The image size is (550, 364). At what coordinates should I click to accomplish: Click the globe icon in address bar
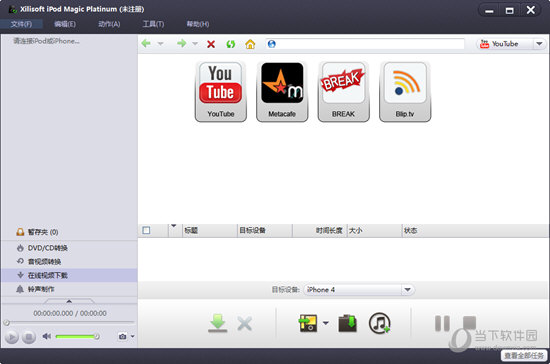[x=271, y=44]
